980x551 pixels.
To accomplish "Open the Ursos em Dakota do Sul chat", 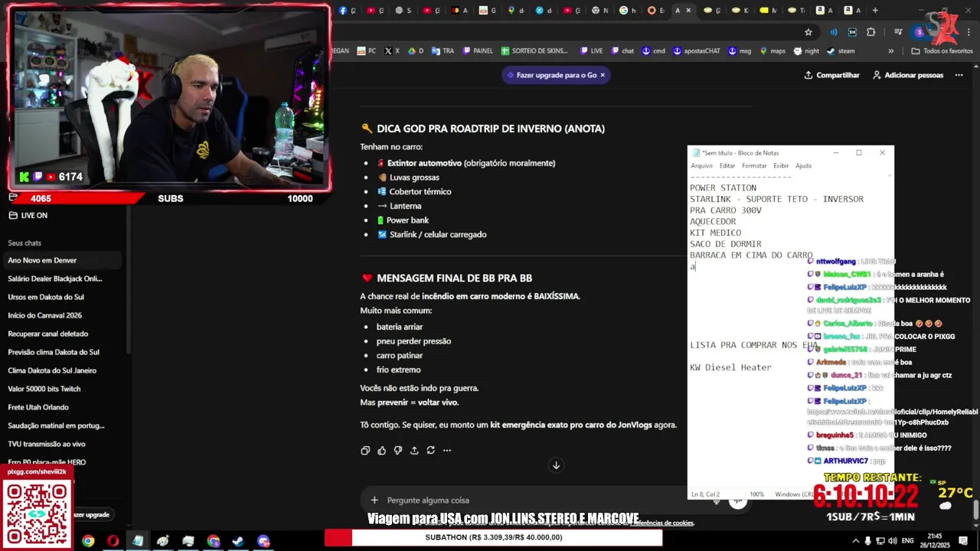I will click(61, 297).
